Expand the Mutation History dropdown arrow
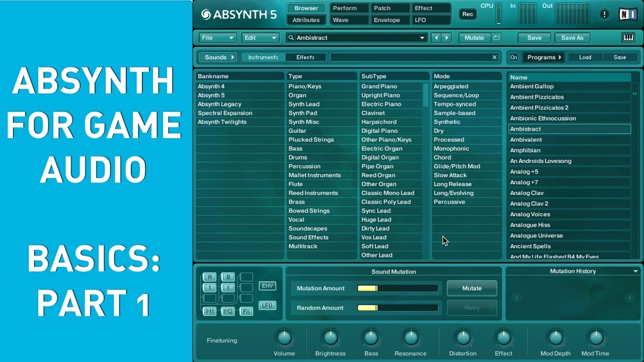The width and height of the screenshot is (644, 362). tap(636, 271)
